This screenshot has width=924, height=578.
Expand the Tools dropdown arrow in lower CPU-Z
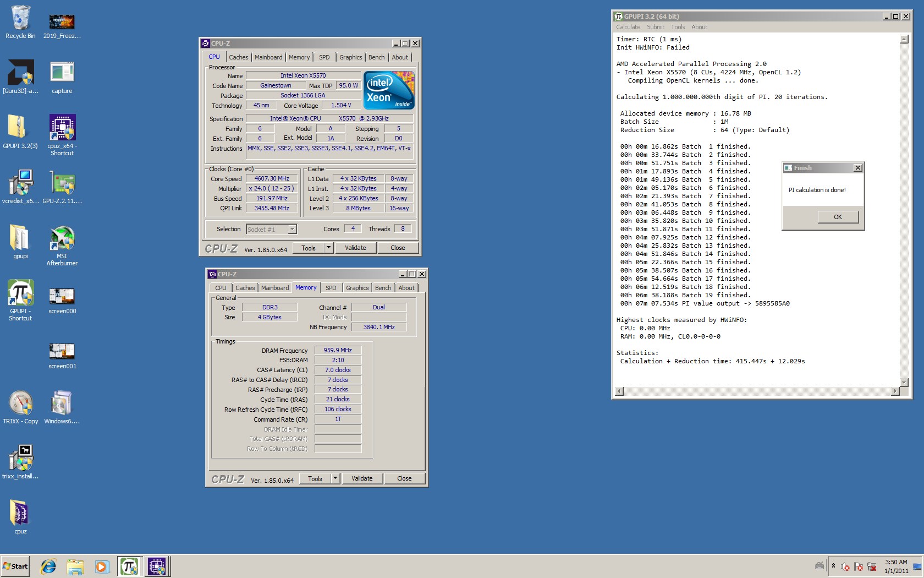335,478
